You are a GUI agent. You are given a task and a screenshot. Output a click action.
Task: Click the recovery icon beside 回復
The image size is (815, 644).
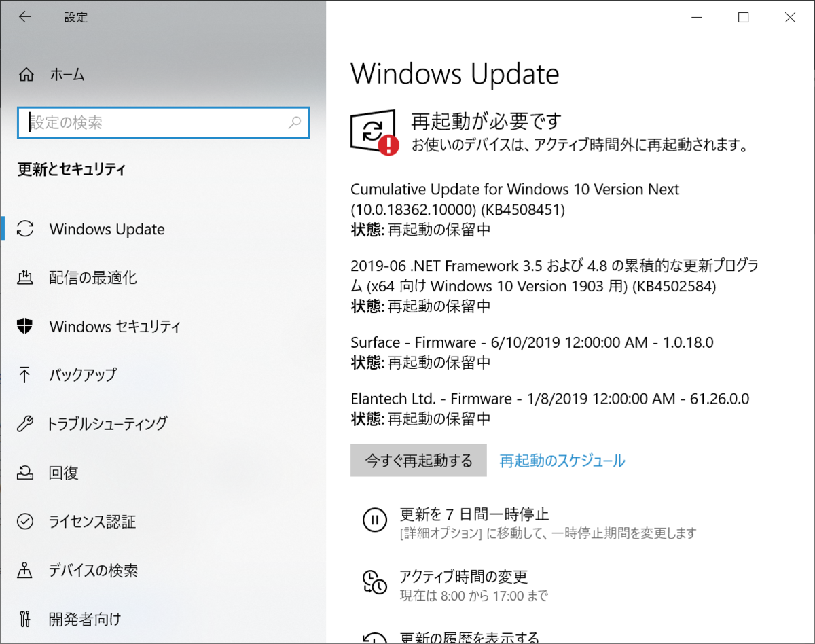click(25, 472)
